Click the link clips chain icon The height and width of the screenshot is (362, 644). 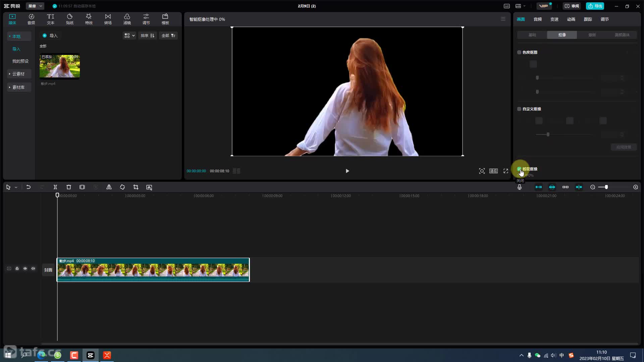(566, 187)
